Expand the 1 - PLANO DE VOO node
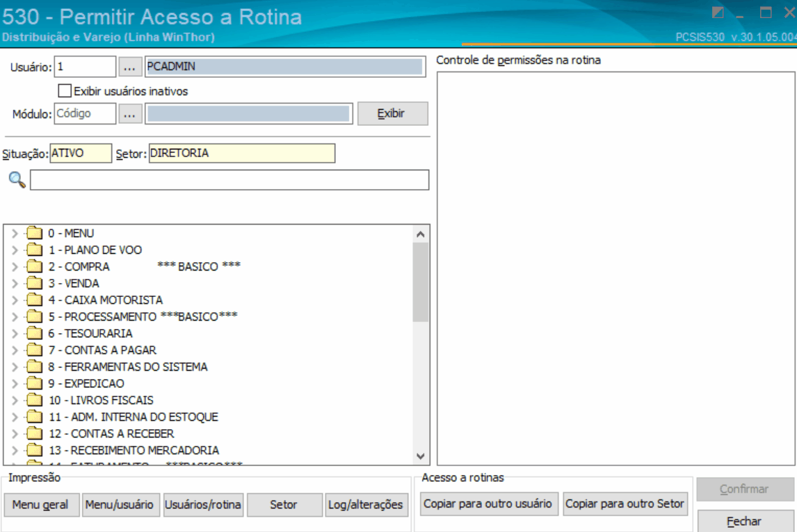This screenshot has height=532, width=797. (15, 250)
